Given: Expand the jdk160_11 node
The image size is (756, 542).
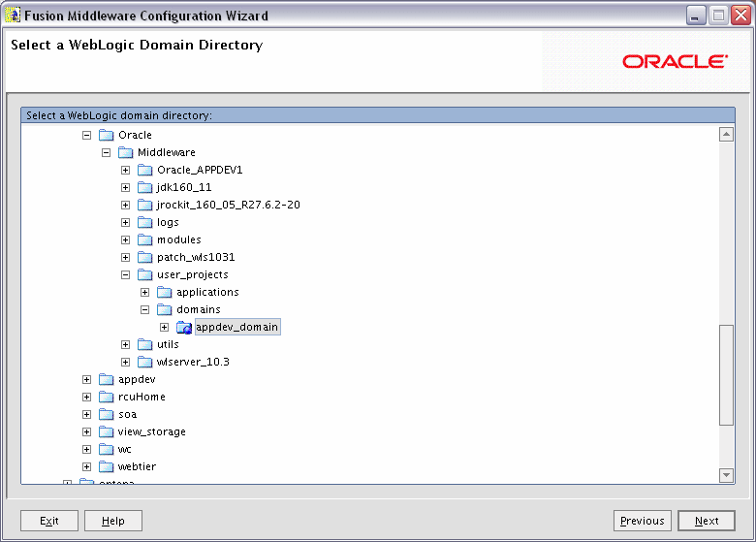Looking at the screenshot, I should pos(125,187).
